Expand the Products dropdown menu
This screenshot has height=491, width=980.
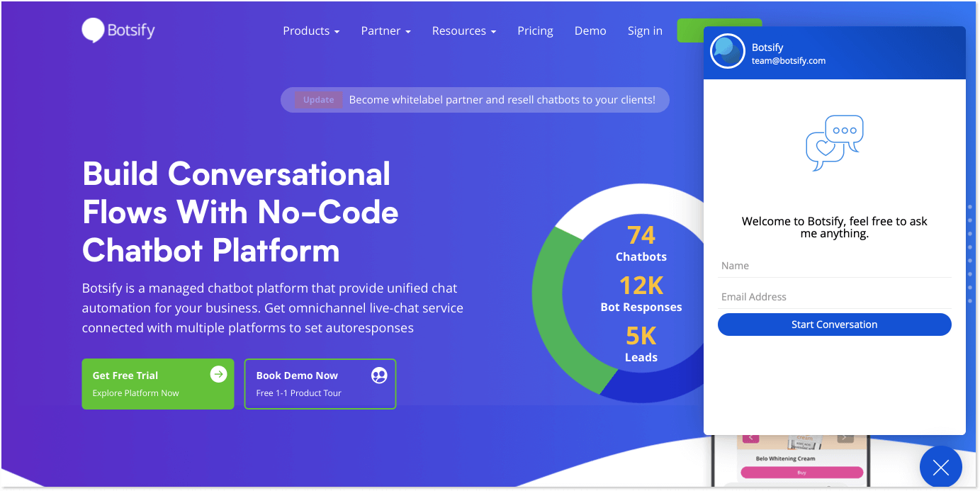click(311, 31)
